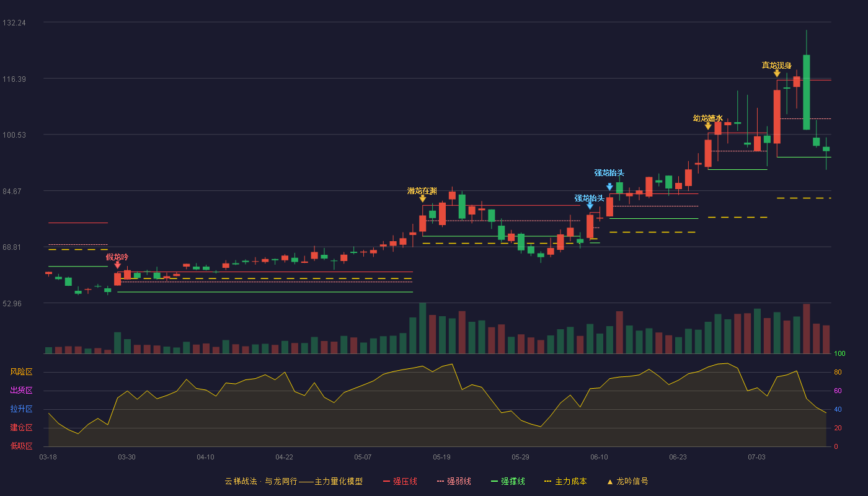Select the 风险区 zone label
868x496 pixels.
[x=21, y=372]
